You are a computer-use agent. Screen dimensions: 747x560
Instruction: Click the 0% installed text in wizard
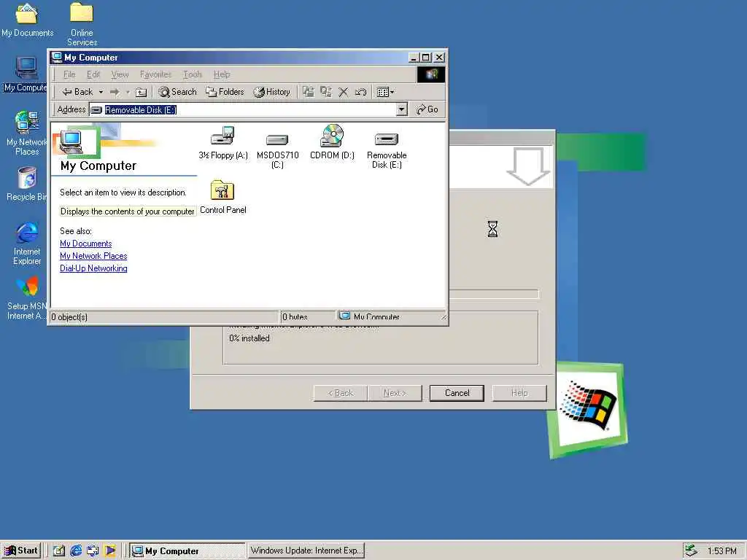point(249,338)
